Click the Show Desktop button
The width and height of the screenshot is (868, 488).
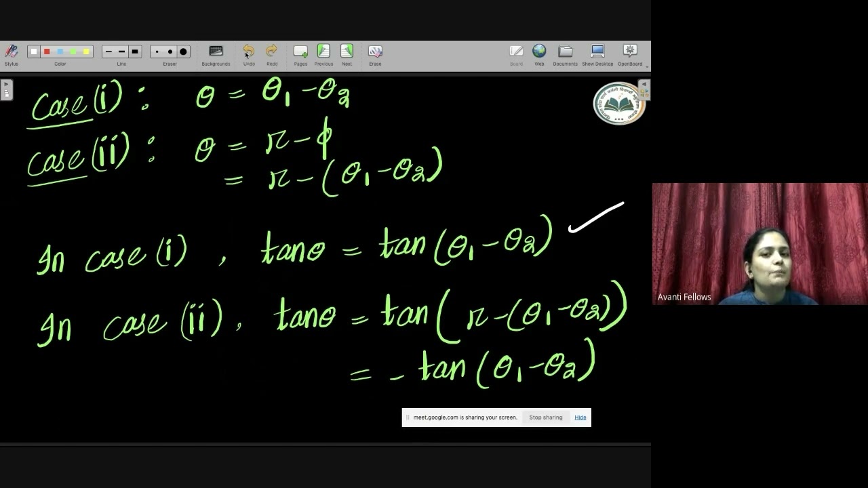point(597,54)
